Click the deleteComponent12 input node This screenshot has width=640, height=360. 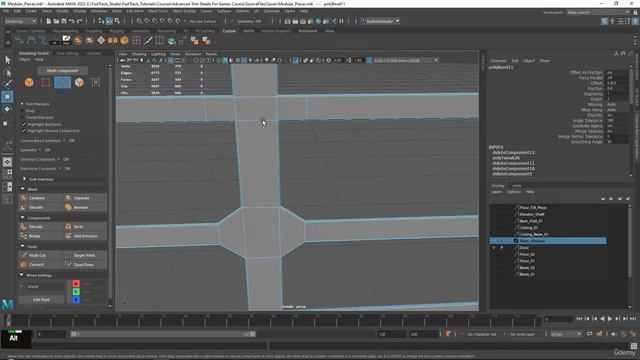click(513, 153)
